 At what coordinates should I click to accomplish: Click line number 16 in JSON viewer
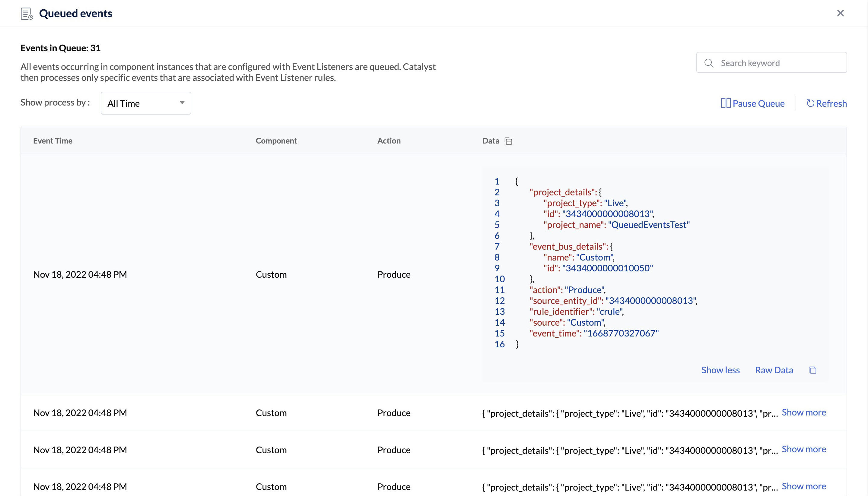[x=500, y=344]
